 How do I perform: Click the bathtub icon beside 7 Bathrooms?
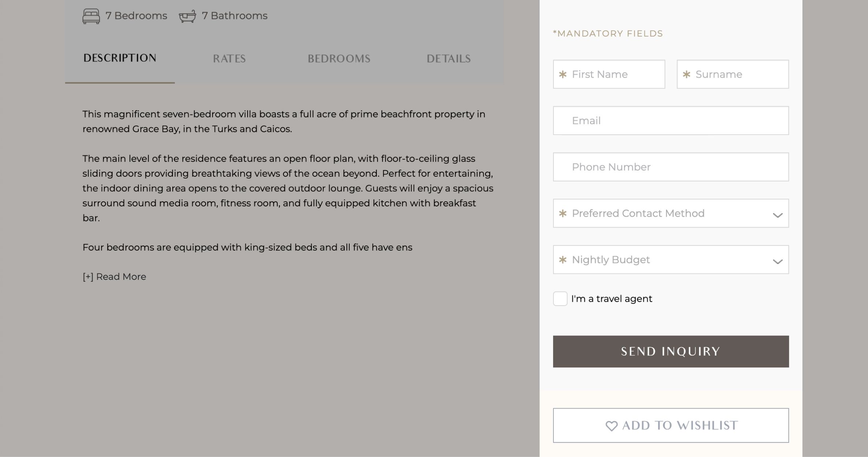[187, 16]
